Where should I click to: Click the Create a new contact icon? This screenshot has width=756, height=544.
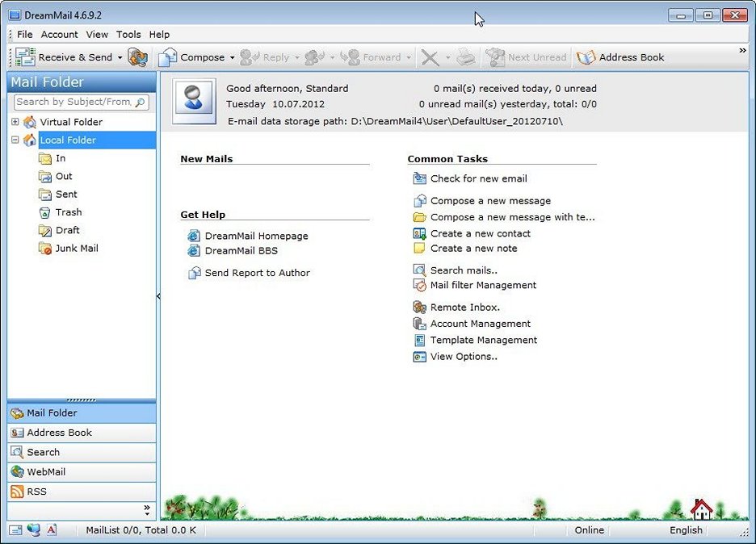pos(419,234)
